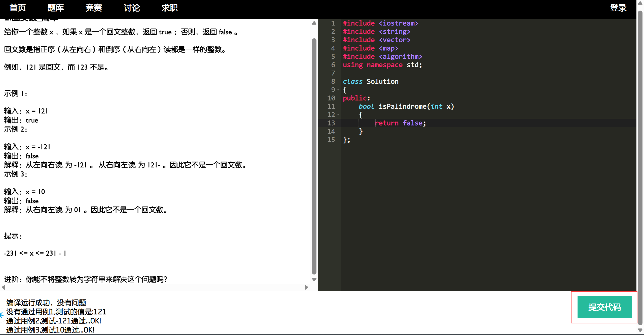This screenshot has height=335, width=644.
Task: Click the problem panel scroll-down arrow
Action: (314, 280)
